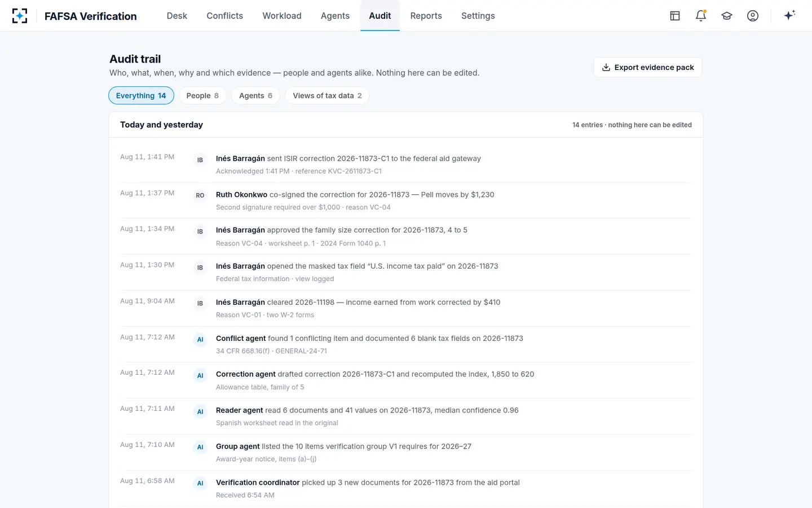Image resolution: width=812 pixels, height=508 pixels.
Task: Click Ruth Okonkwo's co-signed correction entry
Action: click(406, 200)
